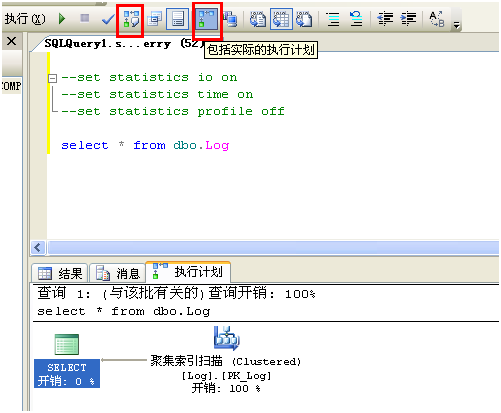The width and height of the screenshot is (501, 413).
Task: Click the 查询 1 query cost header text
Action: [176, 294]
